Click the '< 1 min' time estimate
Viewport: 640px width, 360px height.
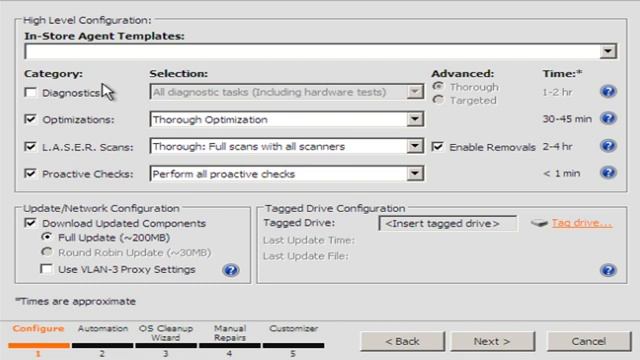(x=562, y=173)
